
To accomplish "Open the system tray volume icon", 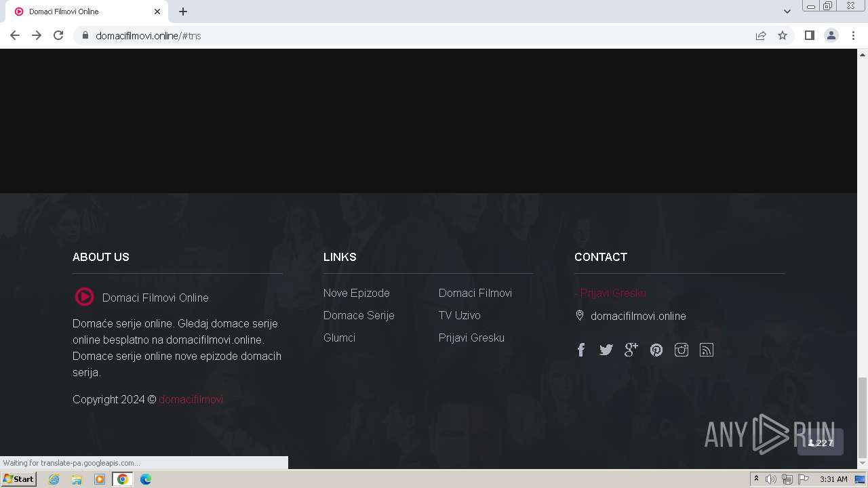I will click(771, 479).
